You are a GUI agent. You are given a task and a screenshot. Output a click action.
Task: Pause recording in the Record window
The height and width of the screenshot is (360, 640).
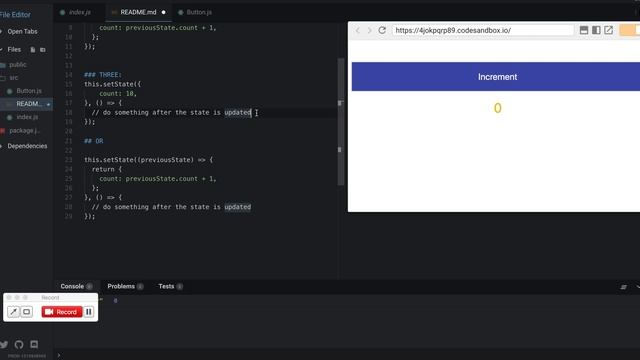89,312
